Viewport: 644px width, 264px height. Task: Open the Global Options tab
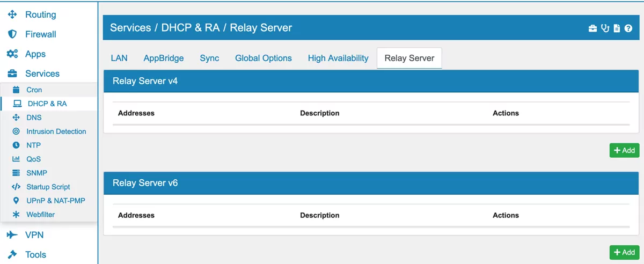[264, 58]
